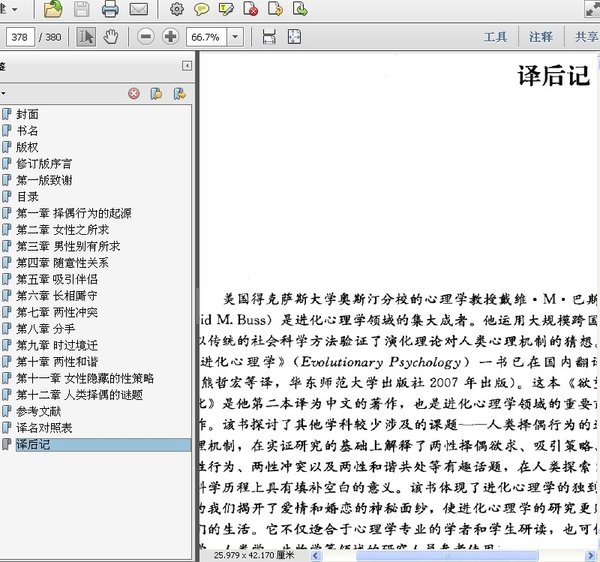Open the 注释 (Comment) panel

click(x=541, y=37)
